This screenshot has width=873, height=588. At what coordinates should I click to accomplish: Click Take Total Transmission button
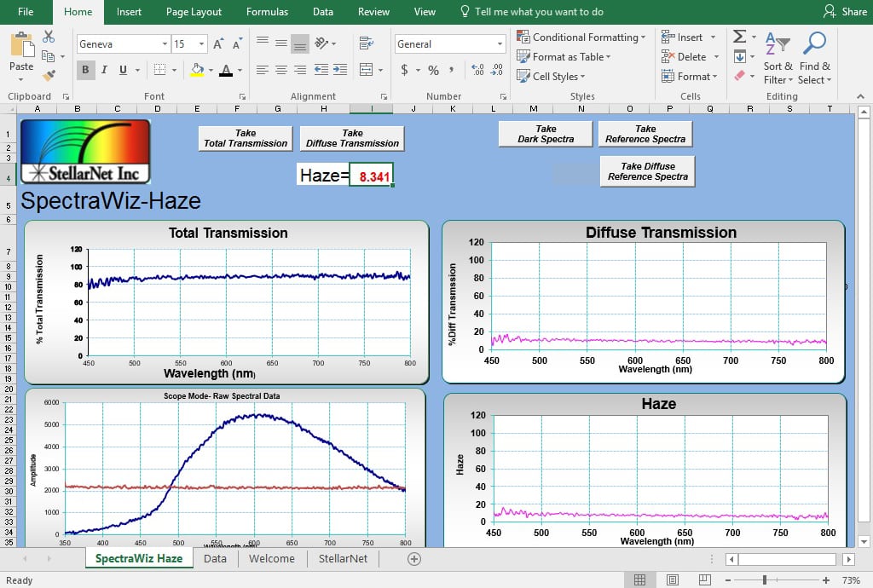[246, 139]
